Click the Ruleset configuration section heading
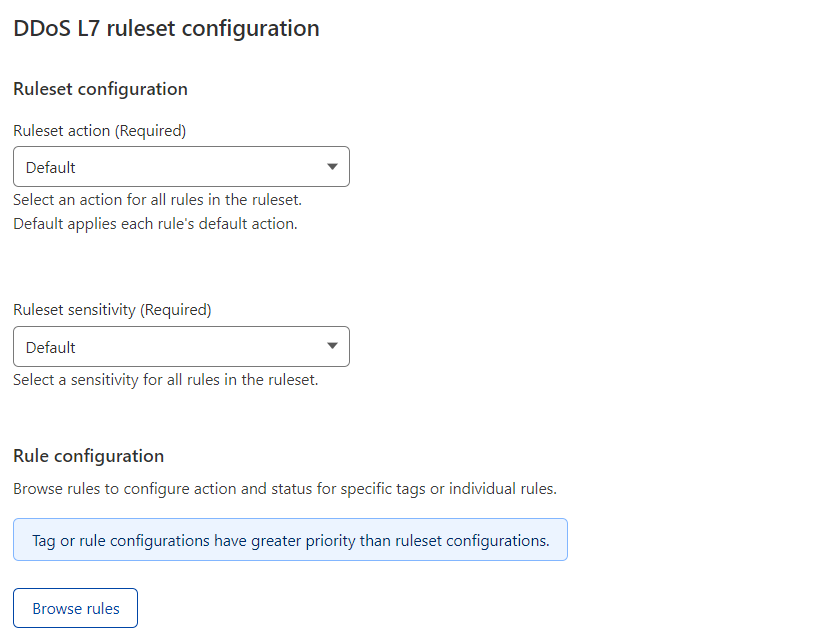The image size is (826, 644). click(x=99, y=89)
